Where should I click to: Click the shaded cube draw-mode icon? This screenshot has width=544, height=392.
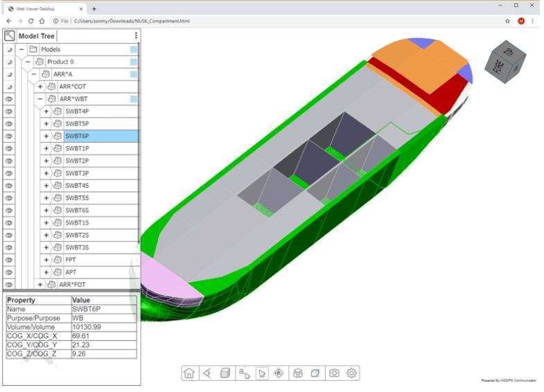(x=225, y=373)
